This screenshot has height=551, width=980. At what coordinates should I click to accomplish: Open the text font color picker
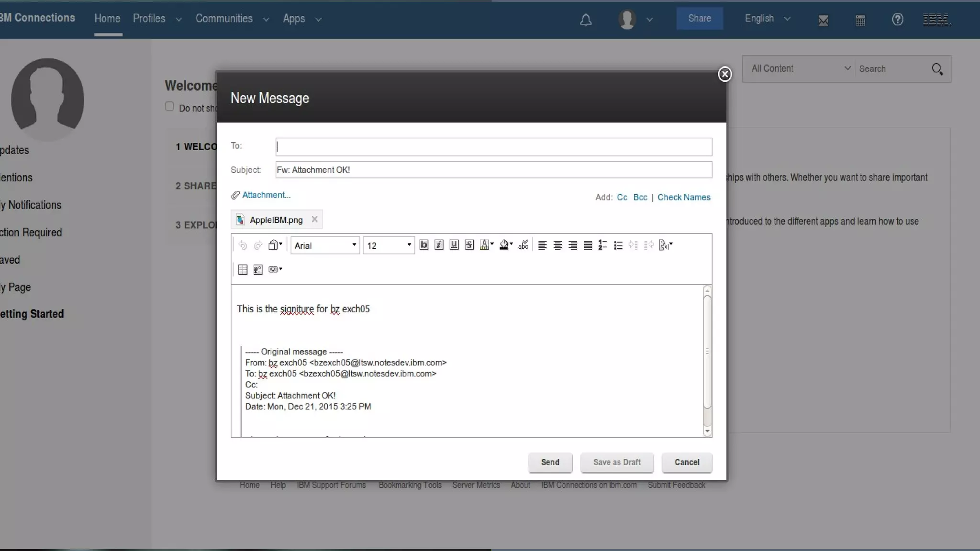[x=487, y=245]
